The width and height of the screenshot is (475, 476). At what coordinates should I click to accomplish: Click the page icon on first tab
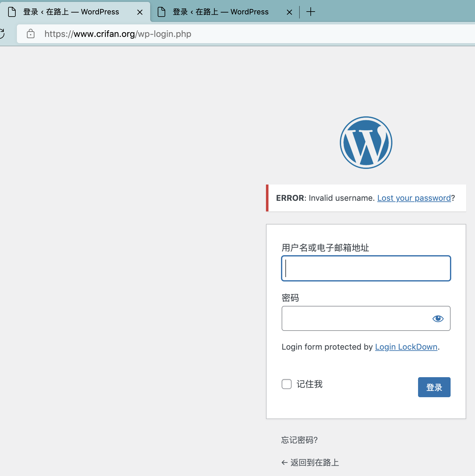[12, 12]
